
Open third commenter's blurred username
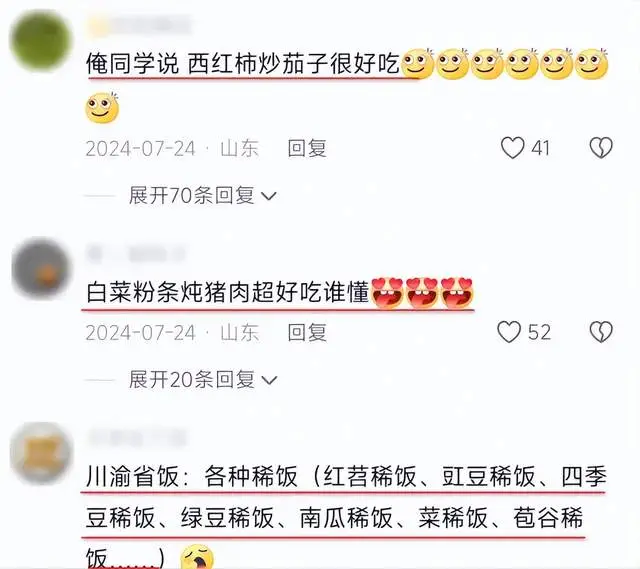pyautogui.click(x=137, y=438)
